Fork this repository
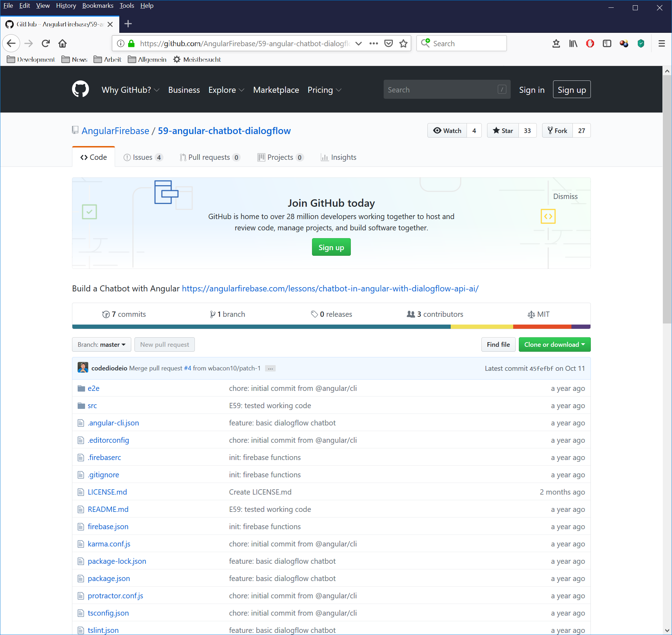672x635 pixels. [x=557, y=131]
